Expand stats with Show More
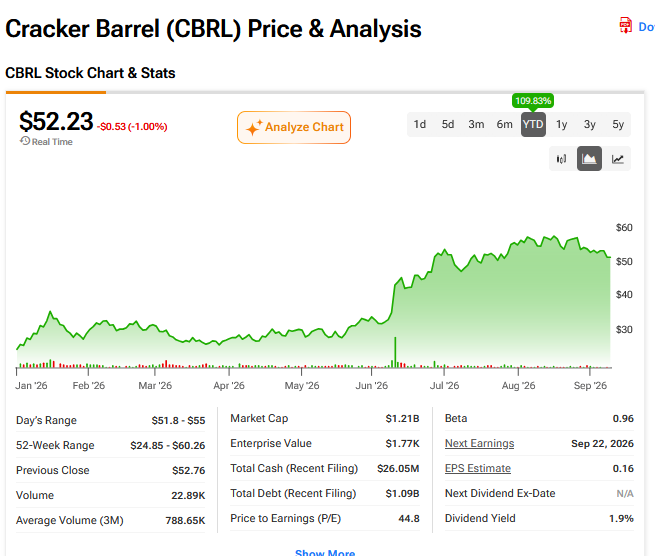Viewport: 655px width, 556px height. 325,552
